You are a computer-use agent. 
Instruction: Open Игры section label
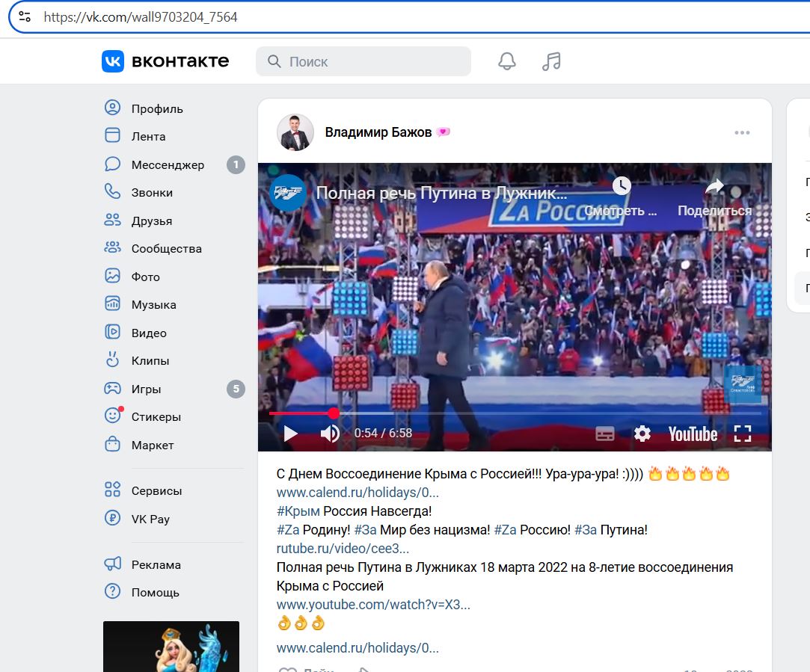(146, 389)
